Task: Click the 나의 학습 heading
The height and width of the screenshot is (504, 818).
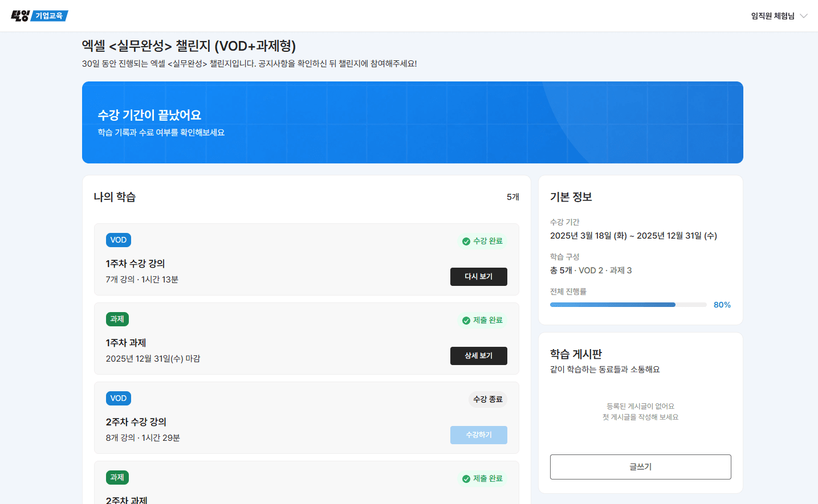Action: (x=115, y=197)
